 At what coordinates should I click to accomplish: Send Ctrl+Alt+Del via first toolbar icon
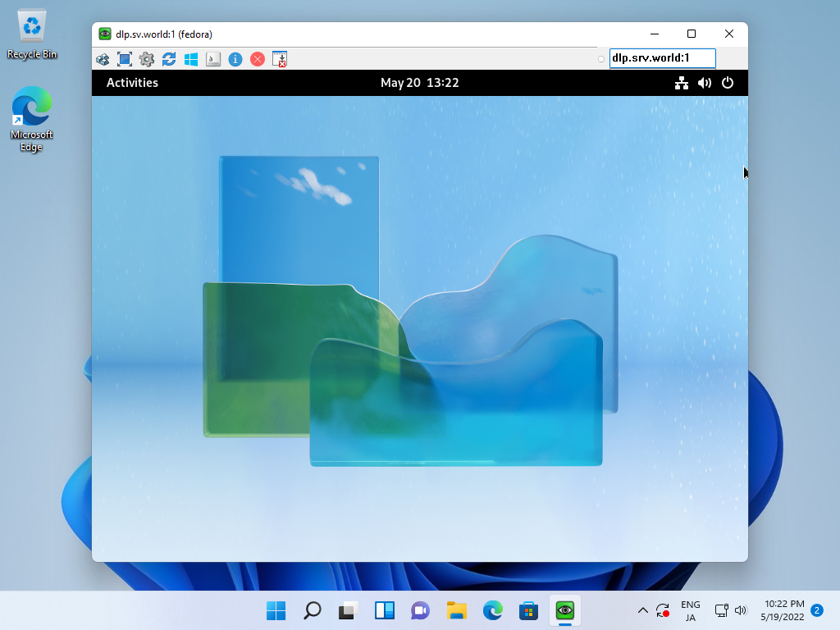(103, 59)
